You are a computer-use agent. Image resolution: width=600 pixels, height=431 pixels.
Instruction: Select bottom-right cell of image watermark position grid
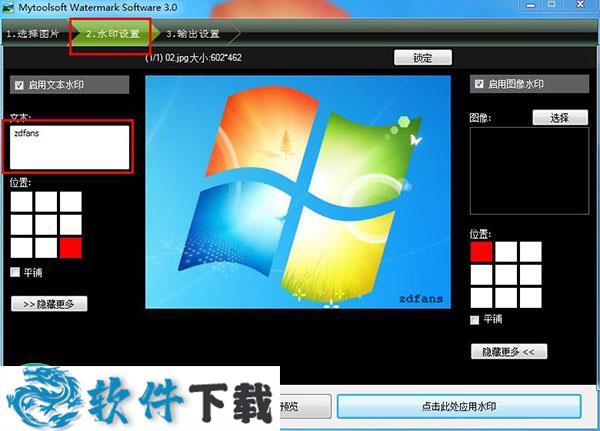(530, 297)
